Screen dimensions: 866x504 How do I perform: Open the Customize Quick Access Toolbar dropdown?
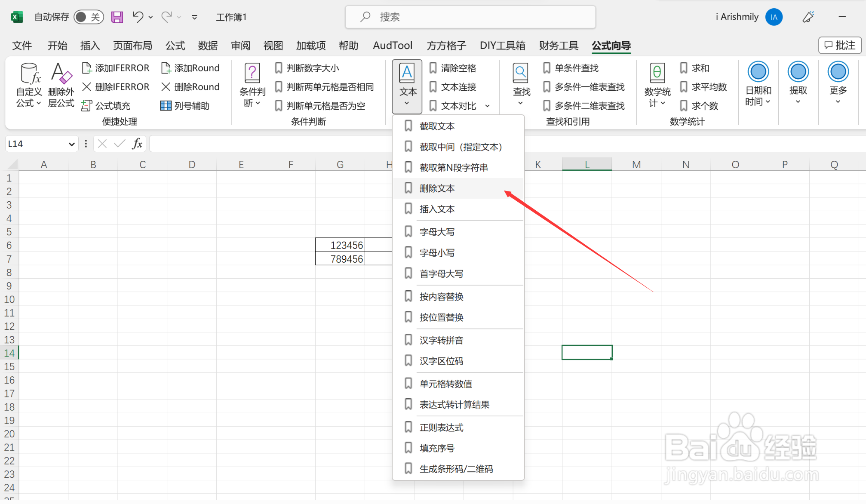pyautogui.click(x=194, y=17)
